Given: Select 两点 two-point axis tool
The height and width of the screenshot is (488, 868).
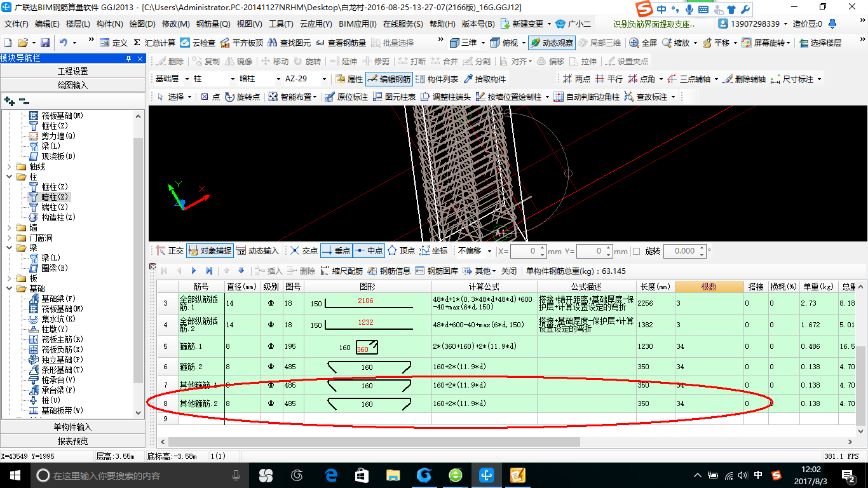Looking at the screenshot, I should (576, 79).
